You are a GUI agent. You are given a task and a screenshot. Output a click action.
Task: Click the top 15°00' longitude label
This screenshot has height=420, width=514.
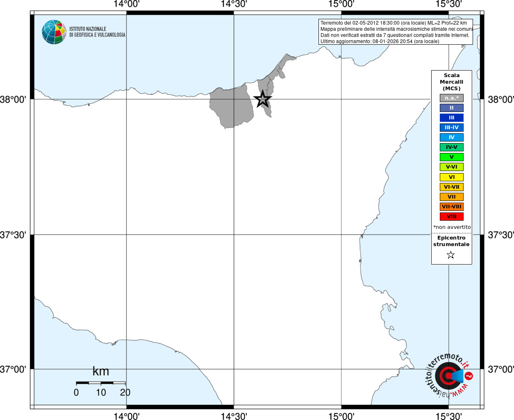341,4
